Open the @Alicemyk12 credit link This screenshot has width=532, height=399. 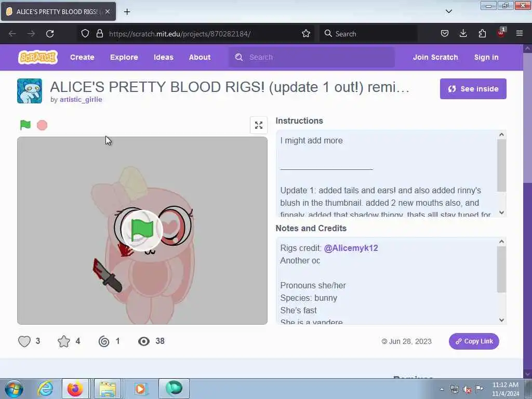pyautogui.click(x=351, y=248)
